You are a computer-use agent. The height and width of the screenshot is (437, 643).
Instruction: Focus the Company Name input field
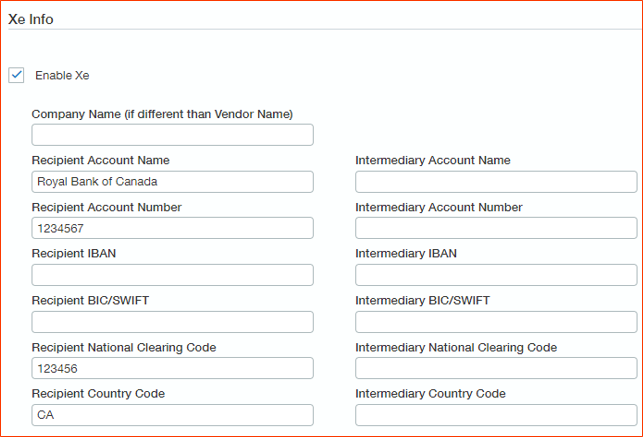point(172,135)
